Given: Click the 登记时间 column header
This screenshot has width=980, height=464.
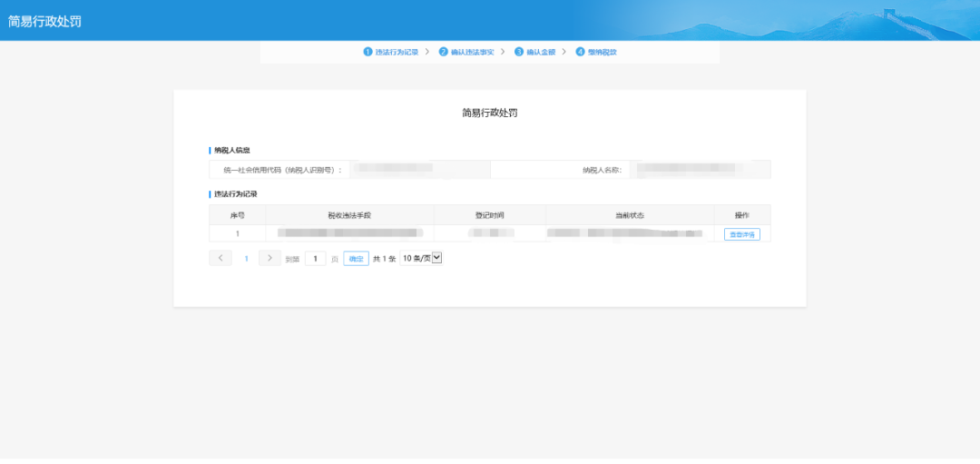Looking at the screenshot, I should coord(490,215).
